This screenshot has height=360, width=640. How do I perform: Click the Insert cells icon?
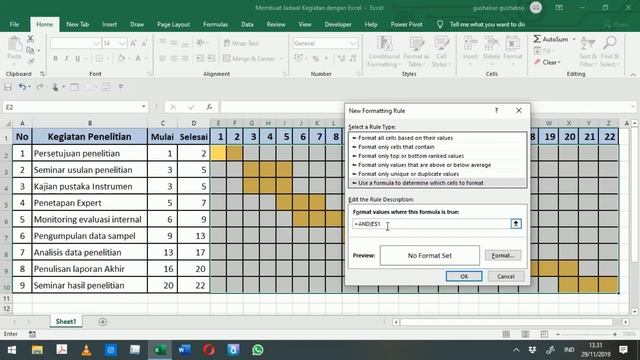tap(470, 42)
